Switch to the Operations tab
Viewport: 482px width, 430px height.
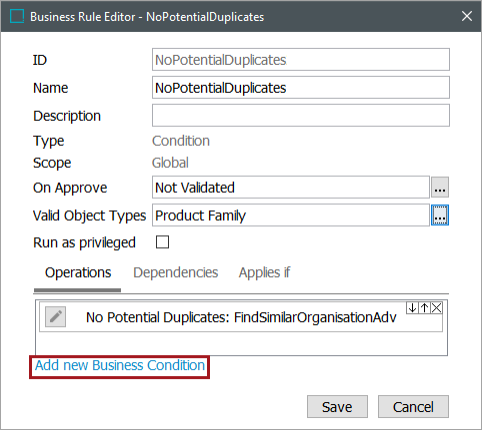[x=78, y=273]
